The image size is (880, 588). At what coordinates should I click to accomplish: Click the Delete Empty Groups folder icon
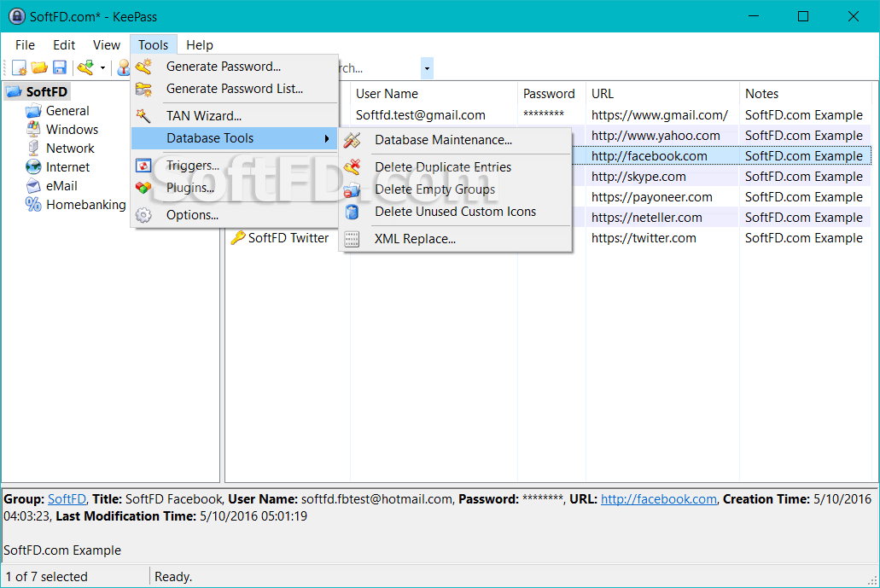click(352, 189)
